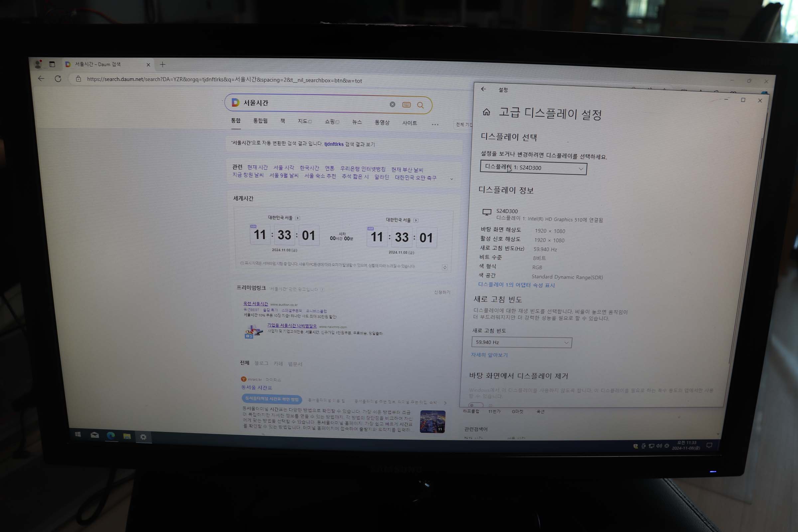Select the 통합웹 search tab
The height and width of the screenshot is (532, 798).
tap(260, 121)
